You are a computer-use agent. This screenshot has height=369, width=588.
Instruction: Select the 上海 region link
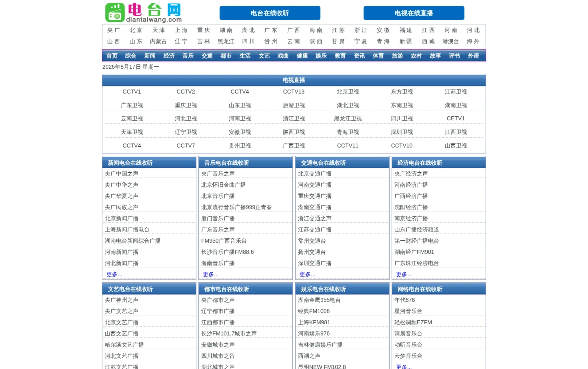(181, 30)
